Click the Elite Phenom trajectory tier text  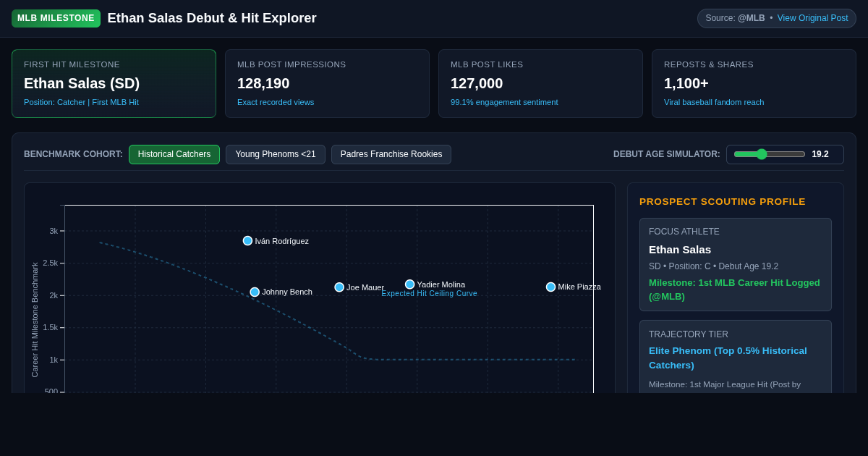click(x=728, y=358)
